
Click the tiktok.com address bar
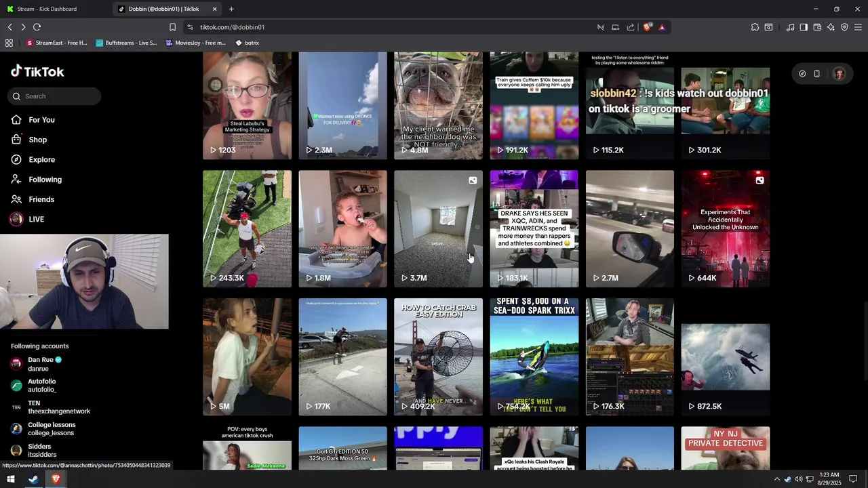click(232, 27)
